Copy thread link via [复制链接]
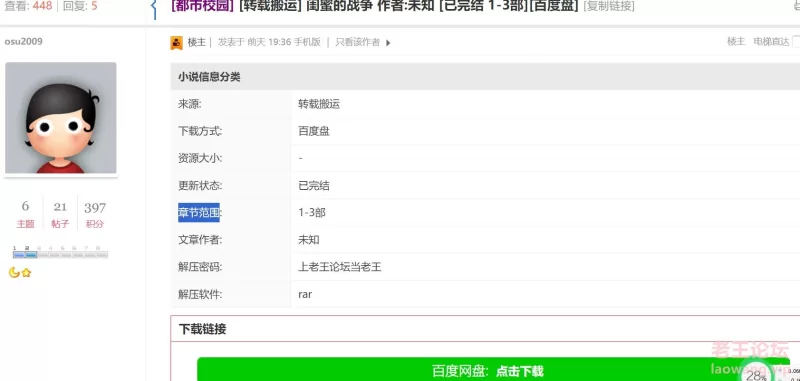Viewport: 800px width, 381px height. pos(609,7)
